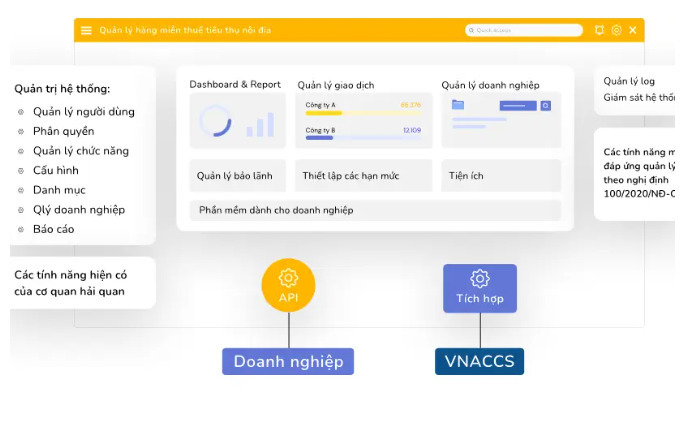Select the bullet beside Quản lý người dùng
This screenshot has height=422, width=682.
[x=22, y=112]
